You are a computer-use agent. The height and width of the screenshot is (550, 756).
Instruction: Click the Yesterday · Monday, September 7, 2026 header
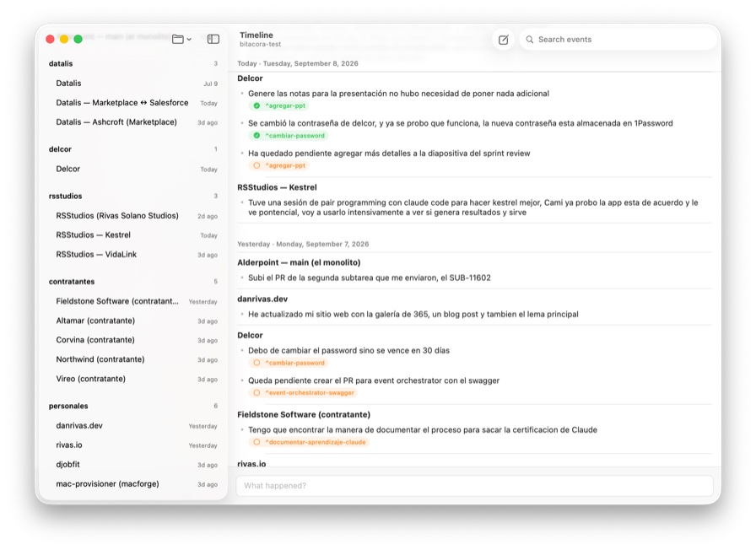coord(303,244)
